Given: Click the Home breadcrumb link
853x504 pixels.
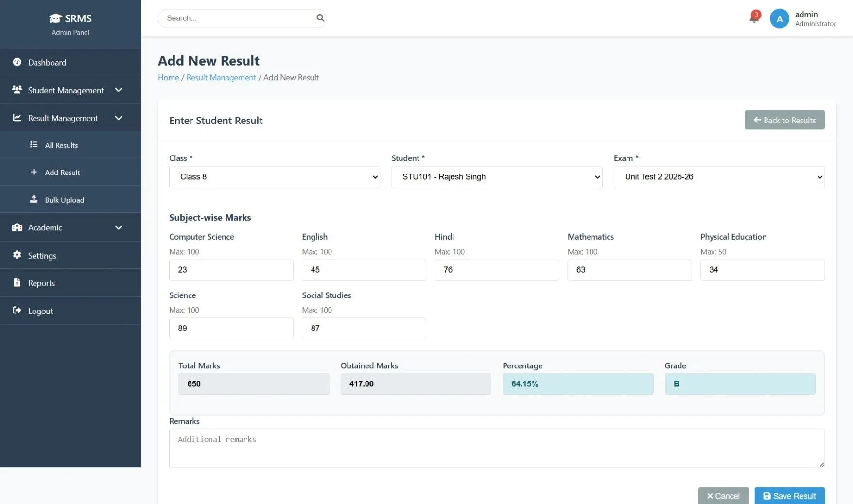Looking at the screenshot, I should [168, 77].
